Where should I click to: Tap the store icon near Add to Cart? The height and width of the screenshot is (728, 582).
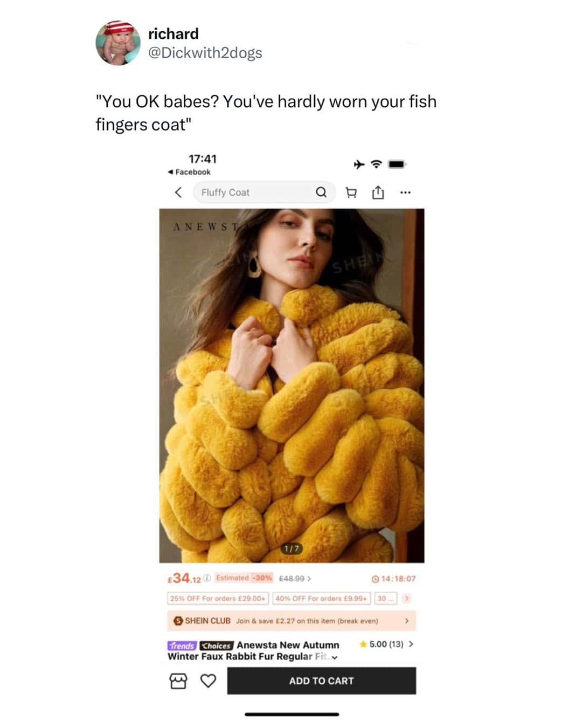(x=178, y=681)
